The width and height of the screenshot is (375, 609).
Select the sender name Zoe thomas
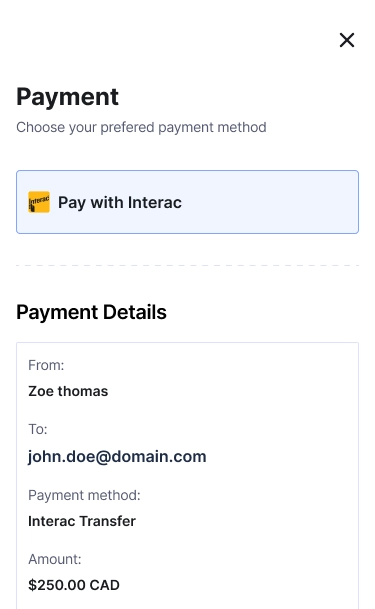tap(68, 391)
